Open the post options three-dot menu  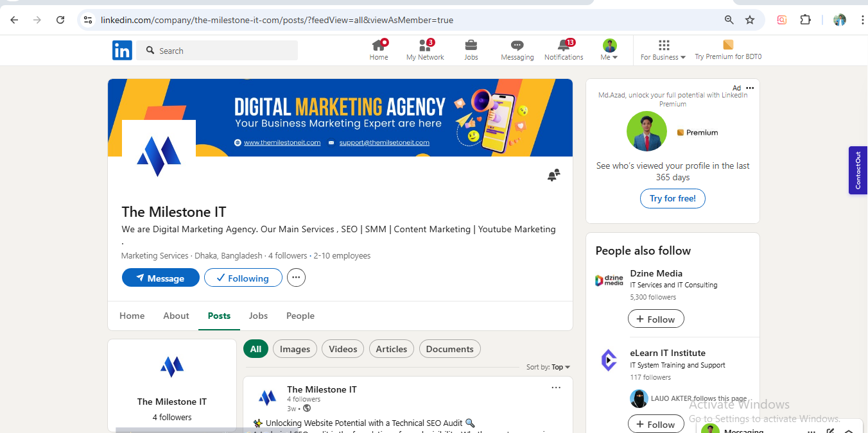coord(556,387)
